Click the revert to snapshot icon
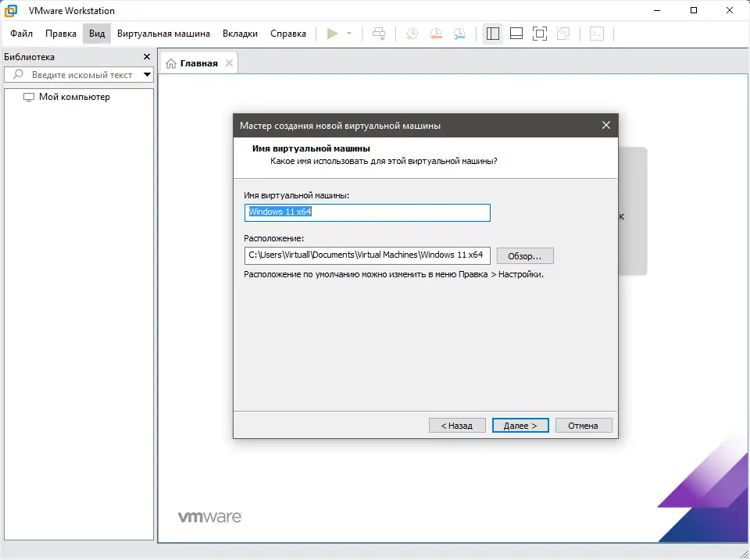The width and height of the screenshot is (750, 560). pyautogui.click(x=436, y=34)
